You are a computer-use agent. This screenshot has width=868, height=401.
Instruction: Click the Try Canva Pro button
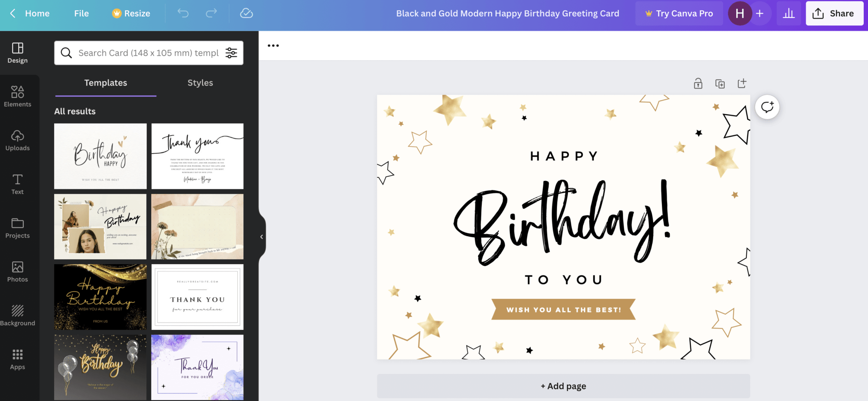coord(679,13)
